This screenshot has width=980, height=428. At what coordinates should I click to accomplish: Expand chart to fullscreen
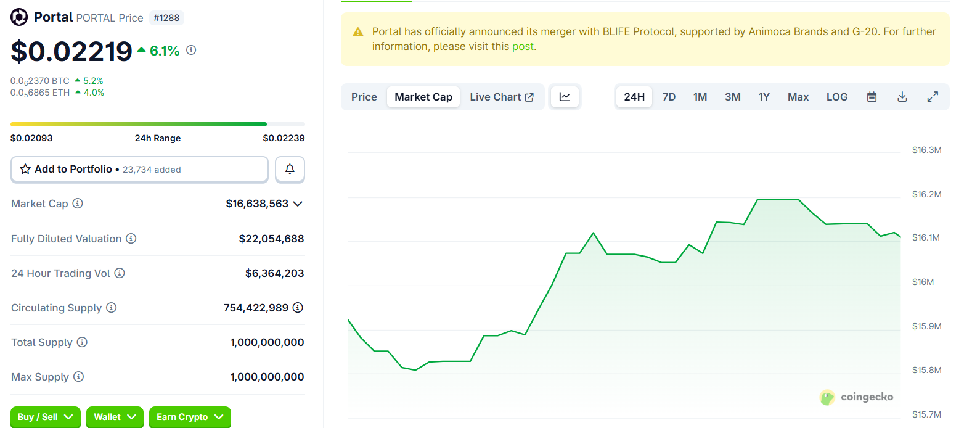point(933,97)
